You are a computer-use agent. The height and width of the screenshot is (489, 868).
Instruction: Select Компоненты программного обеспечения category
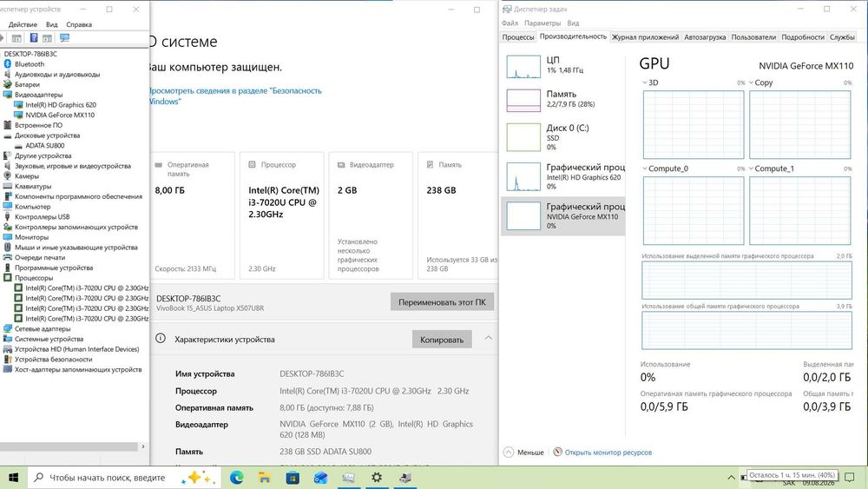click(78, 196)
